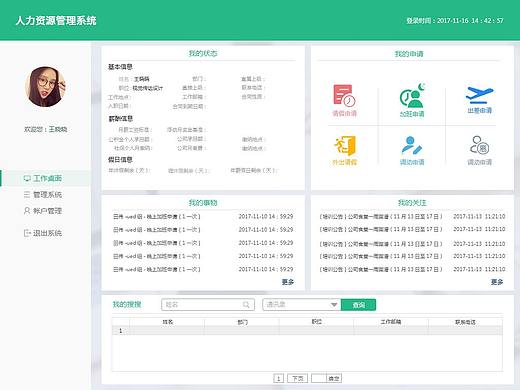Click the 部门 column header

tap(242, 322)
